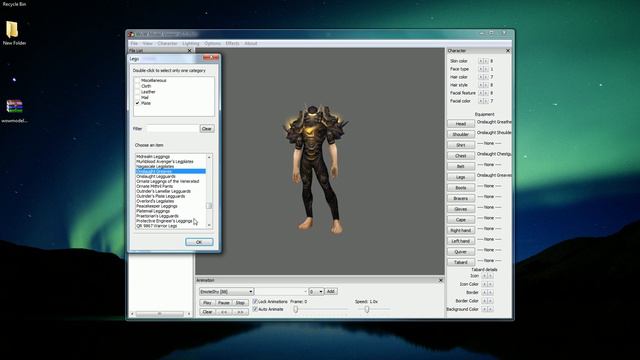Click the Facial color previous arrow

480,101
